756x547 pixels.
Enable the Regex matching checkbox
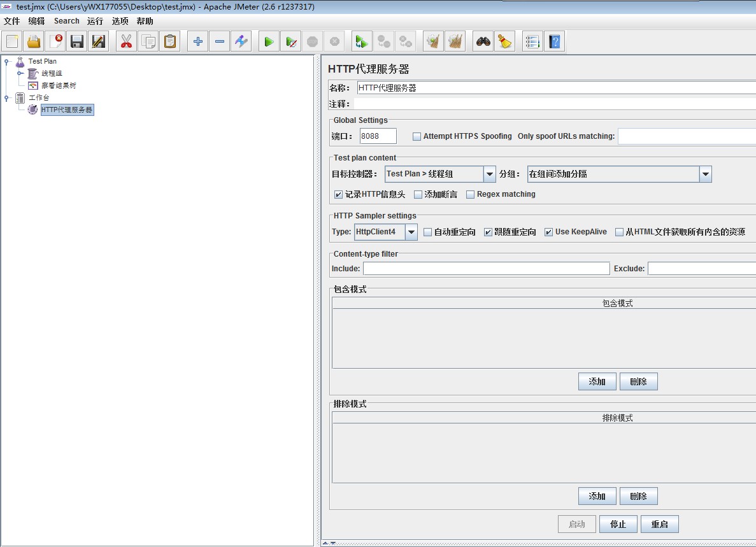click(471, 194)
